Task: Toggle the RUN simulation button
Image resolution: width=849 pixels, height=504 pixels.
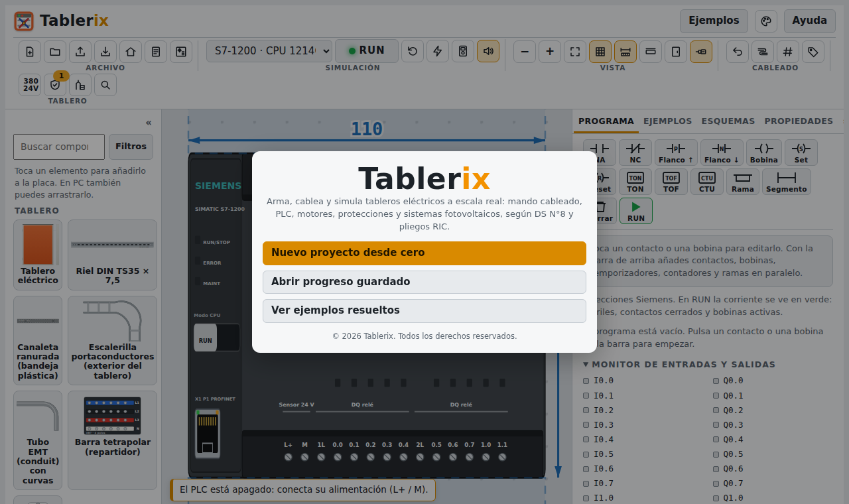Action: 367,50
